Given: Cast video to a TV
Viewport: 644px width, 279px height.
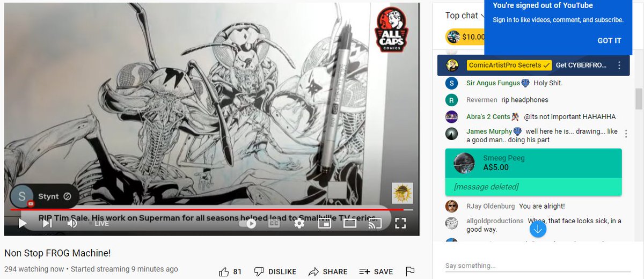Looking at the screenshot, I should tap(375, 223).
